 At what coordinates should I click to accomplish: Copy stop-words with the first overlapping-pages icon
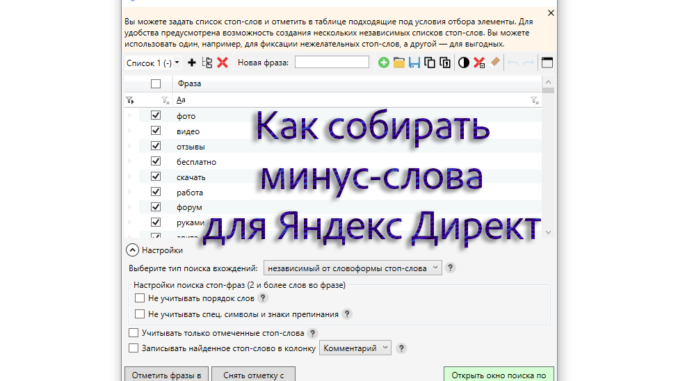(429, 63)
